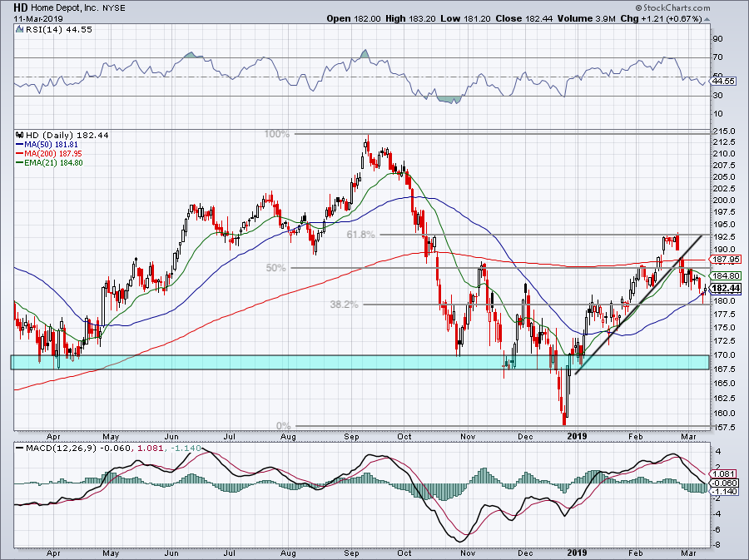Click the Nov label directly below the price chart
This screenshot has height=560, width=749.
(468, 436)
